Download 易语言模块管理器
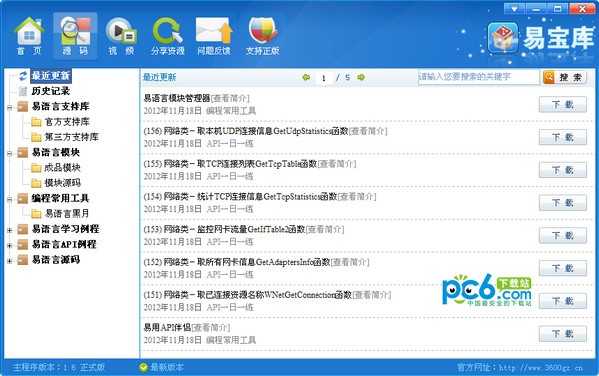The image size is (599, 376). 563,104
